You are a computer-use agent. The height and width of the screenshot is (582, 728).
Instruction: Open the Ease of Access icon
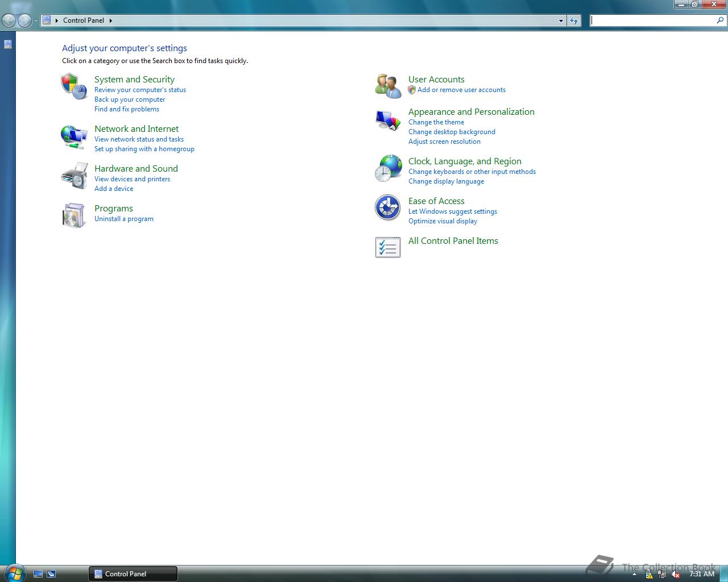(388, 207)
